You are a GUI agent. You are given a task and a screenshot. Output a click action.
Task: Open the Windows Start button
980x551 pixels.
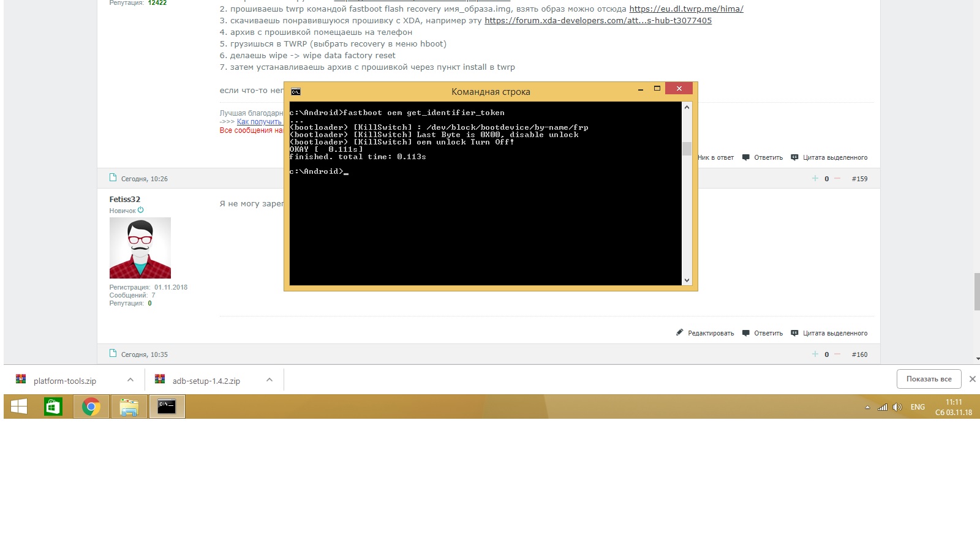[19, 407]
